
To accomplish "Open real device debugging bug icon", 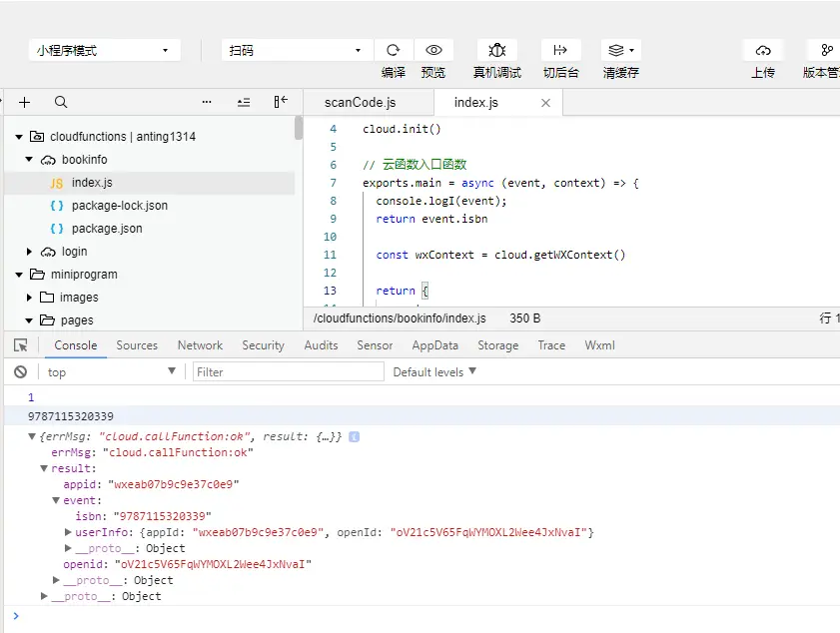I will (496, 50).
